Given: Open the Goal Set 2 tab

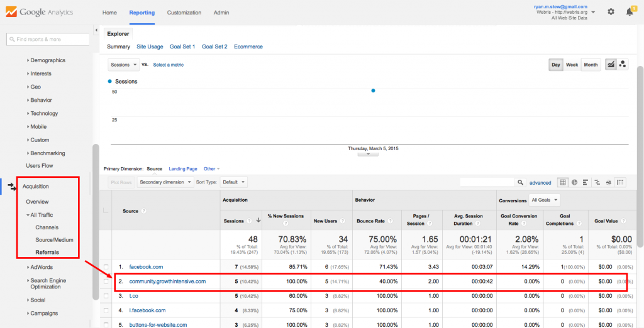Looking at the screenshot, I should click(214, 46).
